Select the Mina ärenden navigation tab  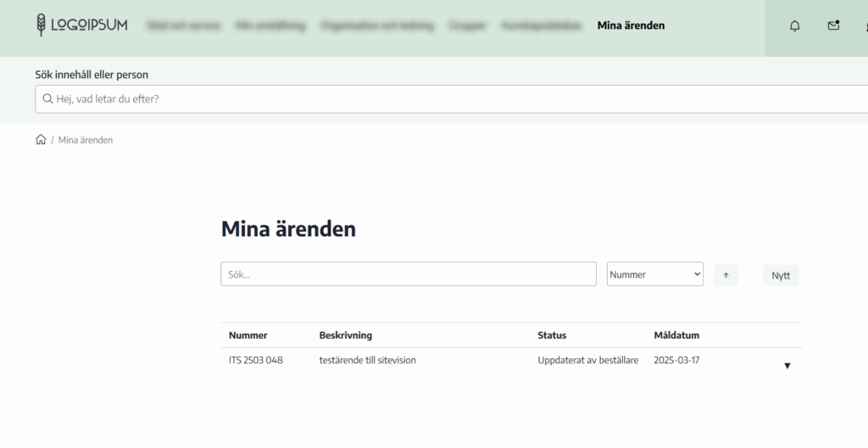pos(631,25)
